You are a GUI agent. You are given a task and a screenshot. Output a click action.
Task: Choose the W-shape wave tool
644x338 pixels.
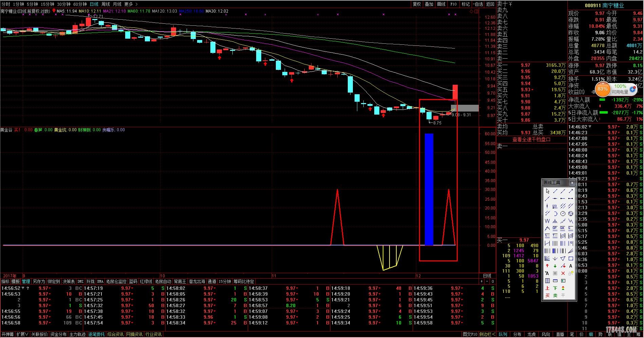(x=547, y=221)
